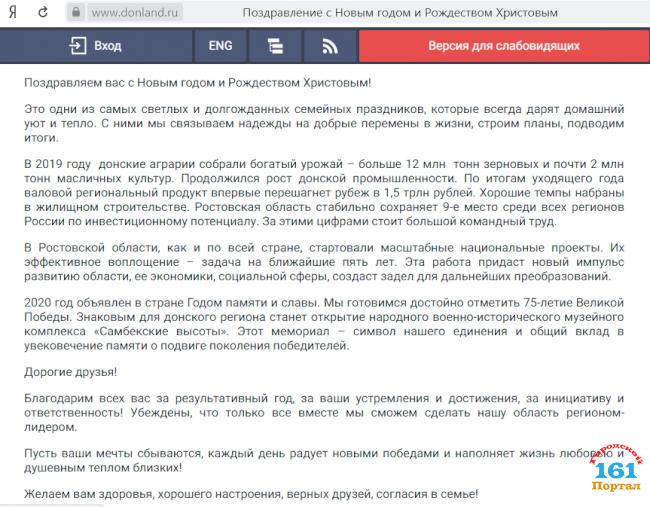Enable Версия для слабовидящих mode

point(504,46)
